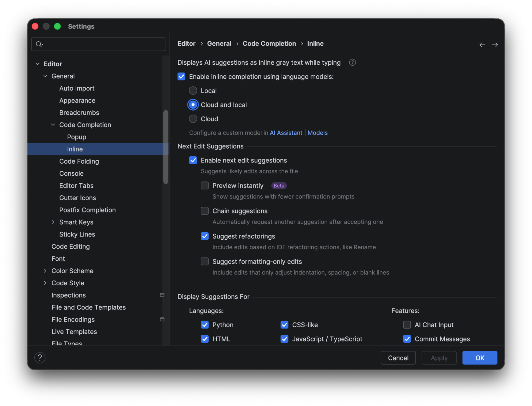
Task: Click the search magnifier icon
Action: [x=39, y=44]
